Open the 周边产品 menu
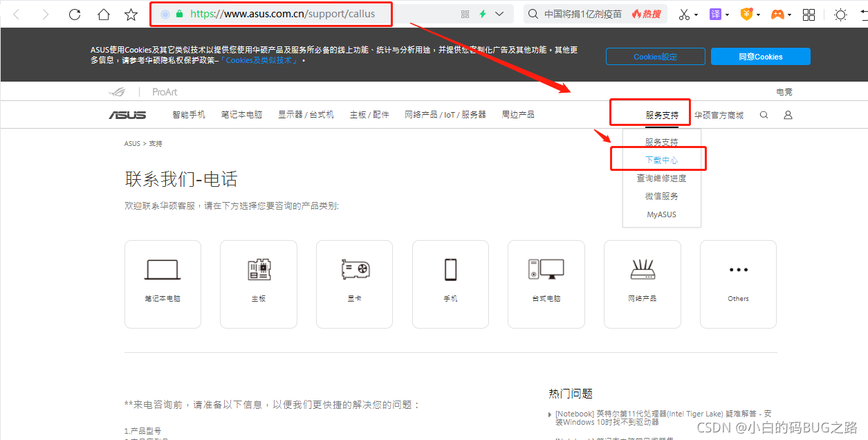868x440 pixels. click(518, 115)
